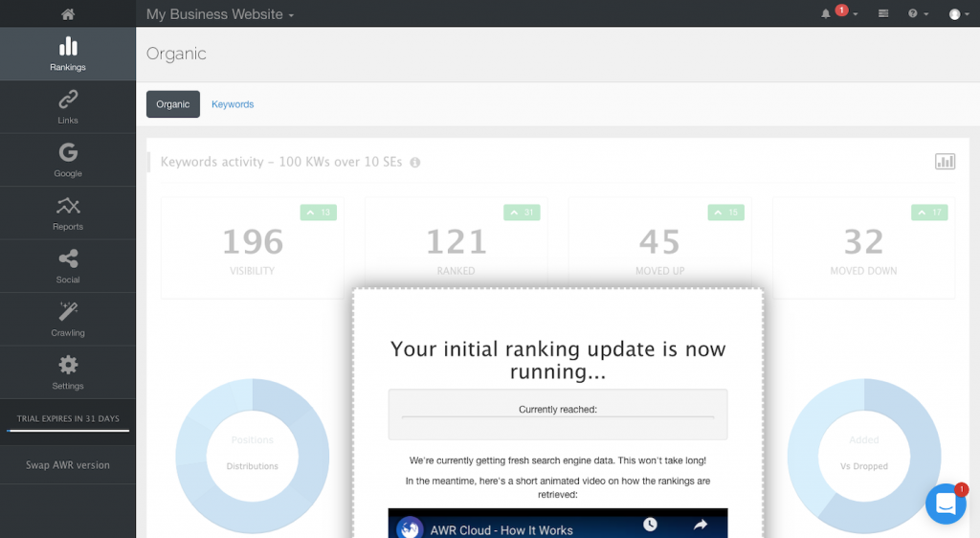Open the Social section

pyautogui.click(x=68, y=266)
